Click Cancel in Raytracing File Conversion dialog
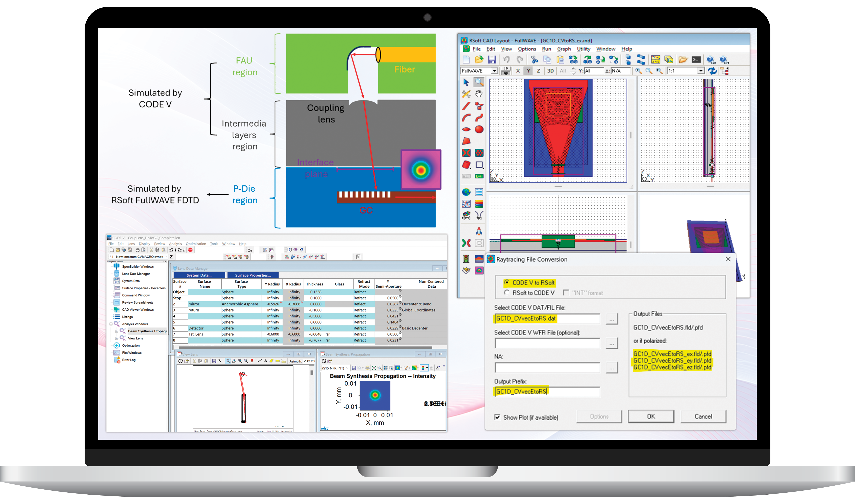 pos(703,416)
